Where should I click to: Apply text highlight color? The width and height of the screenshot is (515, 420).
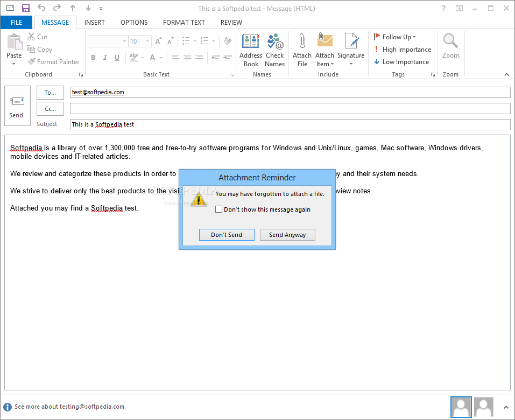coord(133,58)
